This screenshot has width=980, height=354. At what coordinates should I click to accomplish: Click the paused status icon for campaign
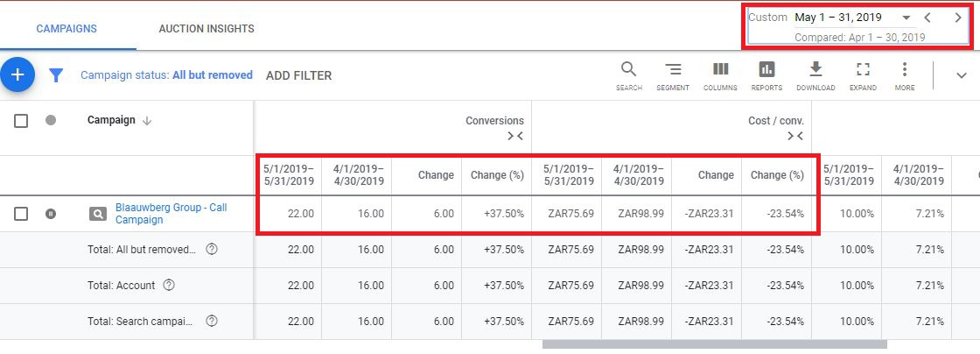point(51,214)
